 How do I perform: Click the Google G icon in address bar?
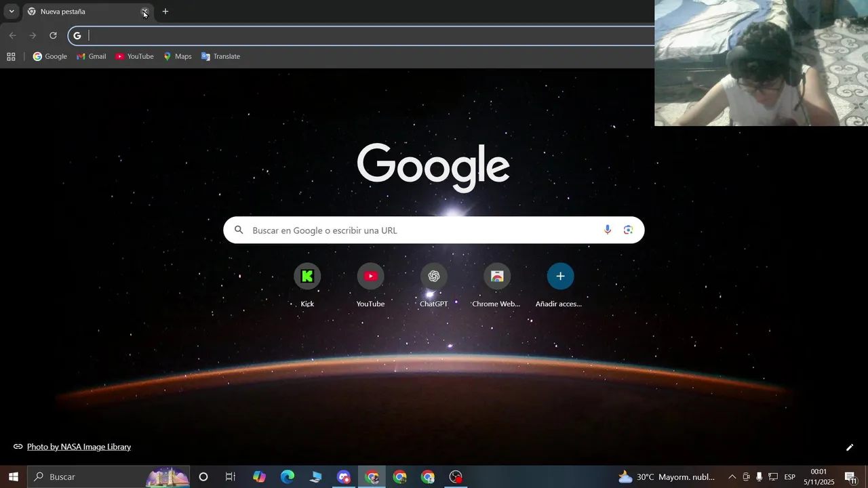click(x=77, y=36)
